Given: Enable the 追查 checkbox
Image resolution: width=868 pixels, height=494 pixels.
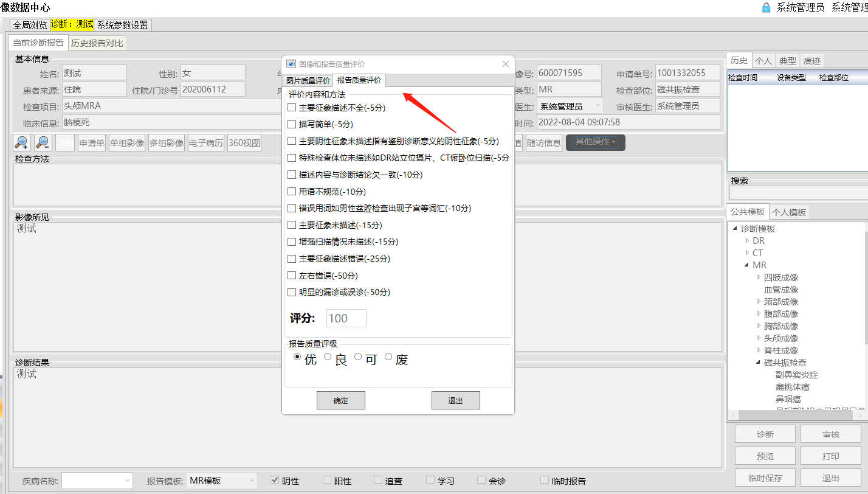Looking at the screenshot, I should (378, 480).
